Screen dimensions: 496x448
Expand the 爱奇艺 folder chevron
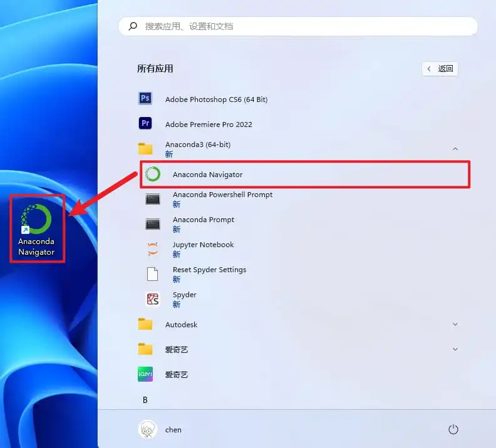coord(455,349)
